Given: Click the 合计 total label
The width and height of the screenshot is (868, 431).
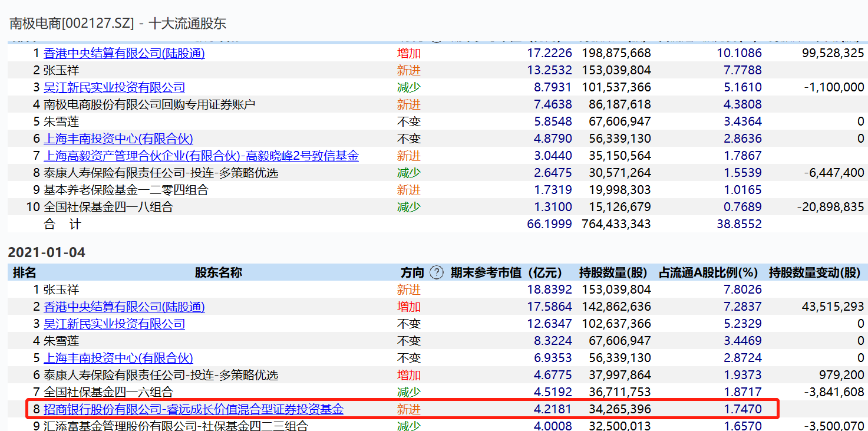Looking at the screenshot, I should (62, 224).
